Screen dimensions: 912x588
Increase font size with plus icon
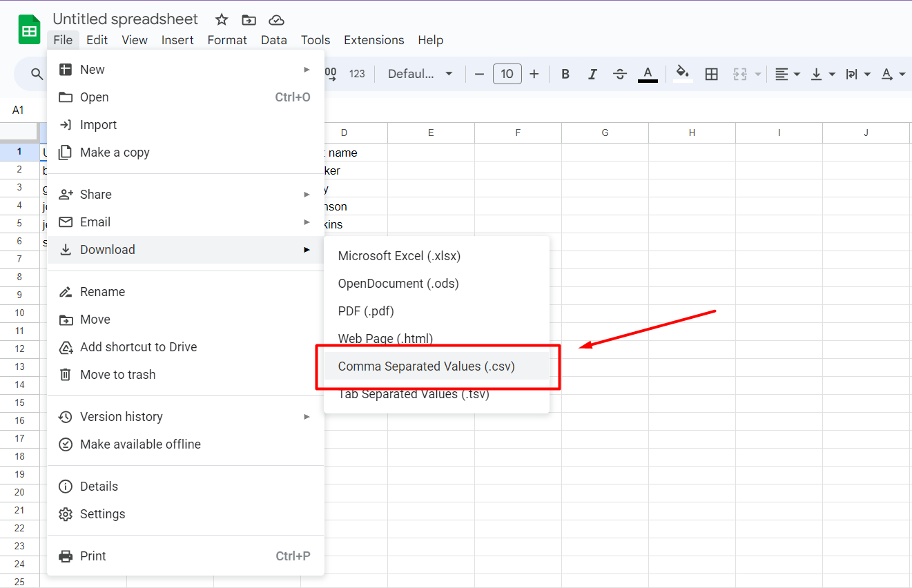tap(534, 74)
